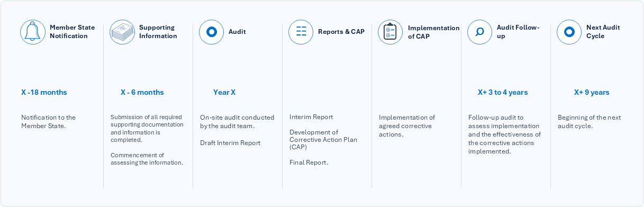Click the X+ 3 to 4 years label
The width and height of the screenshot is (644, 207).
[503, 92]
